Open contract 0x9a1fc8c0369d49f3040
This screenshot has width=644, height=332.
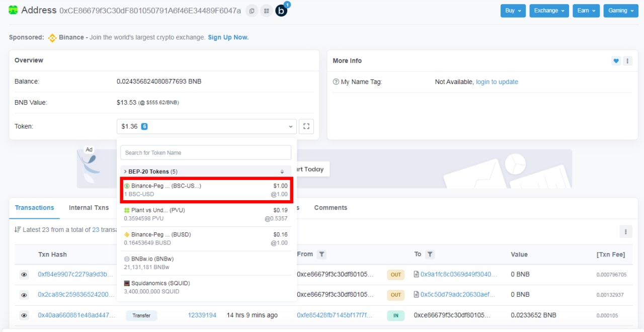click(459, 275)
